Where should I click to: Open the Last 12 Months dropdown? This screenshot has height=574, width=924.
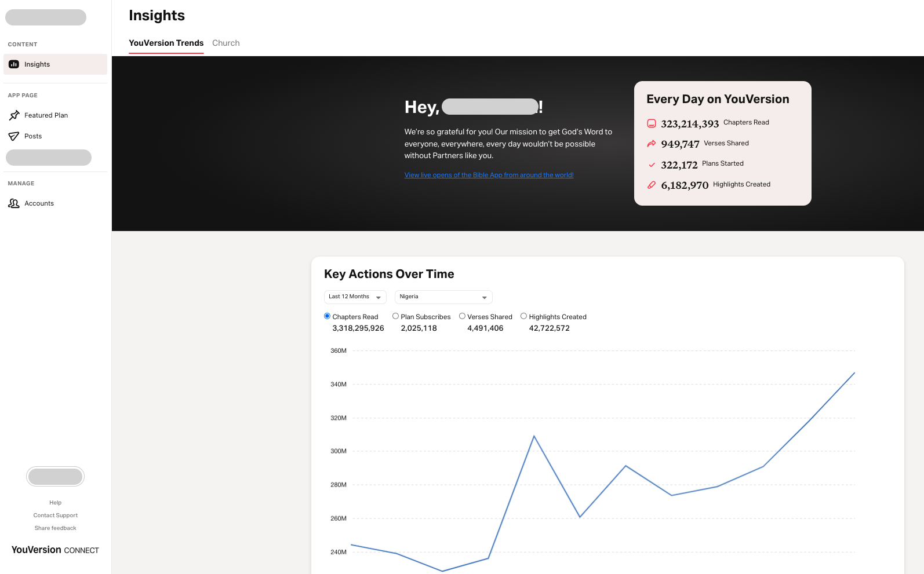pyautogui.click(x=355, y=297)
